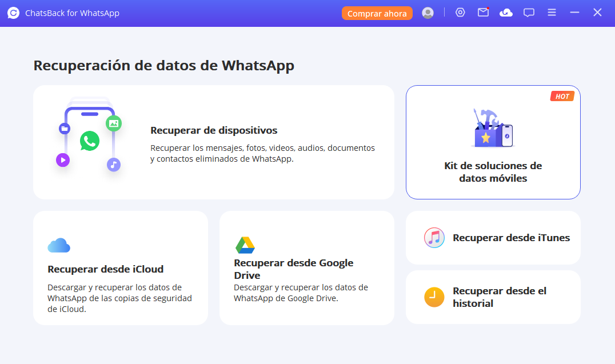This screenshot has width=615, height=364.
Task: Click the Recuperación de datos de WhatsApp title
Action: pyautogui.click(x=163, y=66)
